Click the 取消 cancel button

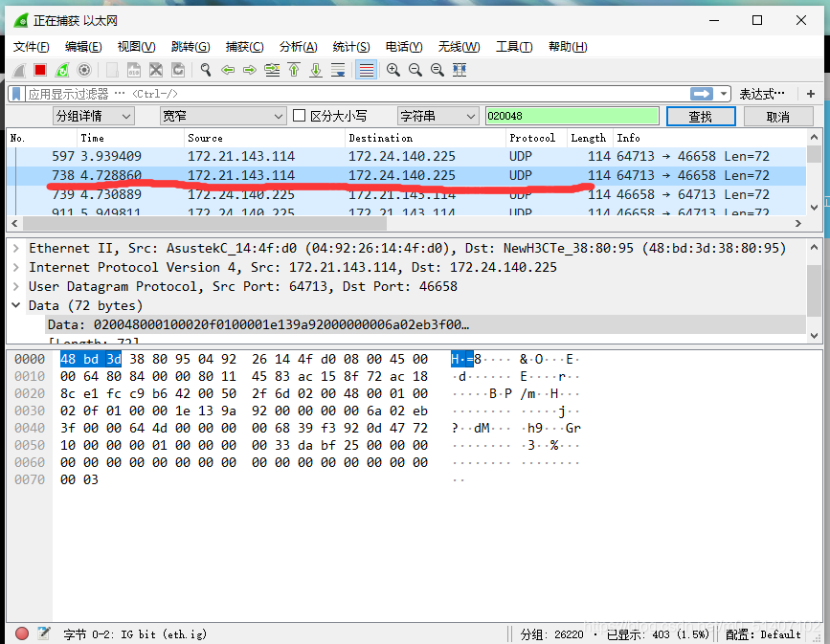pyautogui.click(x=778, y=117)
